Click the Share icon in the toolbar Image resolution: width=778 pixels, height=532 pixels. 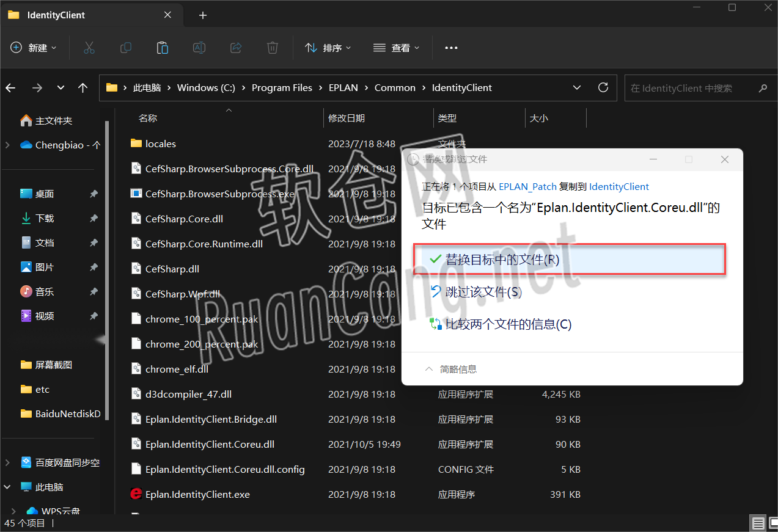click(x=235, y=47)
